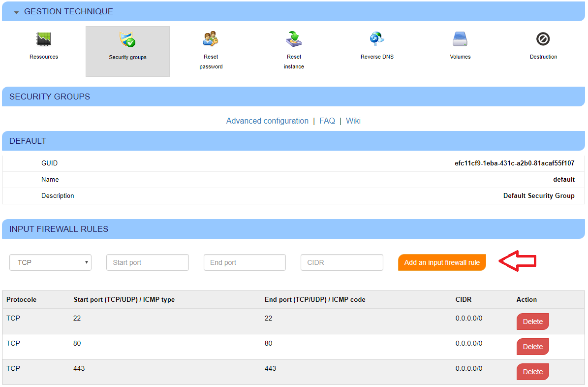The width and height of the screenshot is (588, 387).
Task: Focus the CIDR input field
Action: point(341,262)
